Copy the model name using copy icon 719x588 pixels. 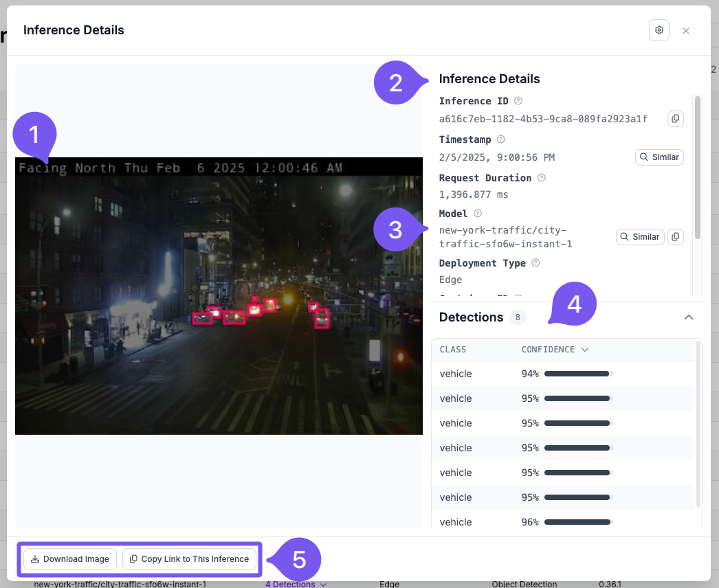[x=675, y=237]
